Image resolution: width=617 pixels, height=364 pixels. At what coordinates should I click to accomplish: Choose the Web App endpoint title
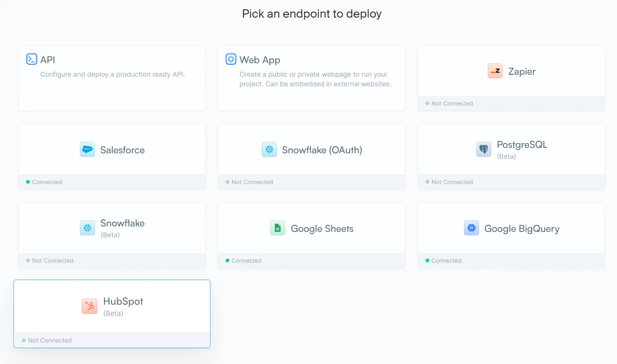[260, 60]
